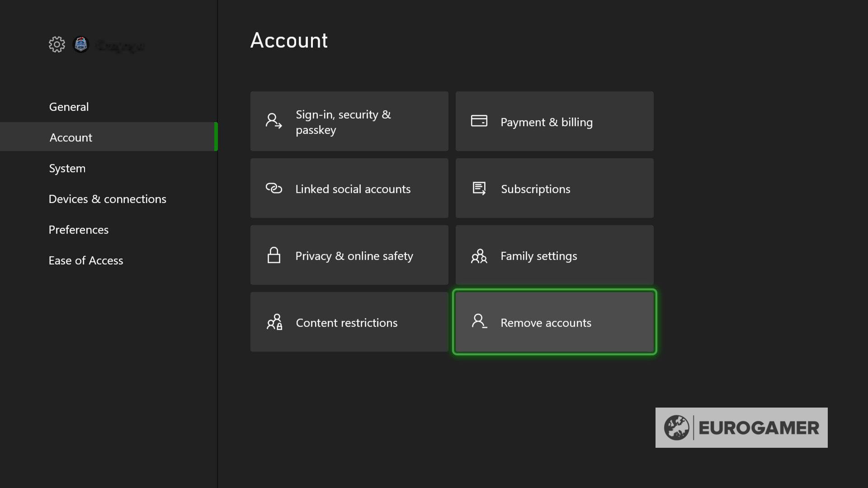Select the Content restrictions locked-person icon
Screen dimensions: 868x488
pos(274,322)
